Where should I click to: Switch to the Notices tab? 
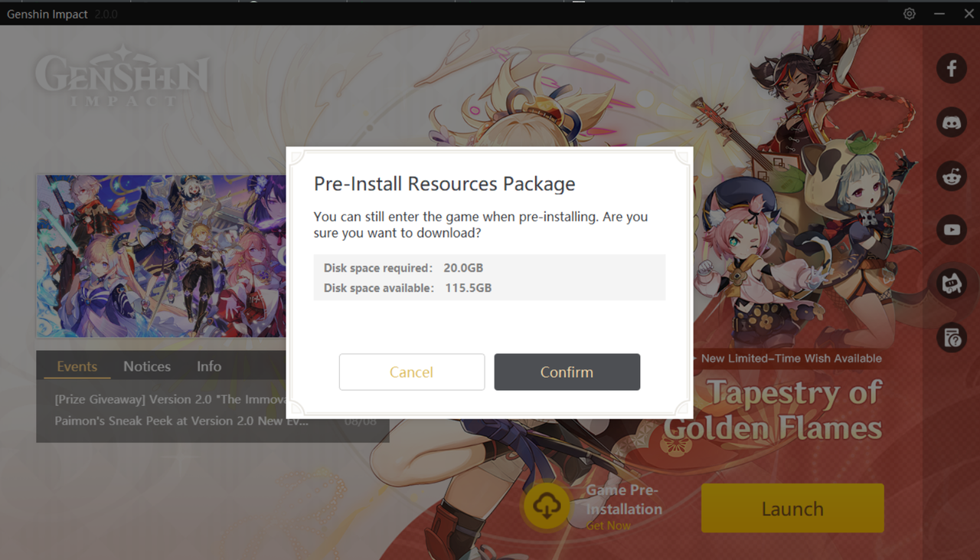coord(147,366)
